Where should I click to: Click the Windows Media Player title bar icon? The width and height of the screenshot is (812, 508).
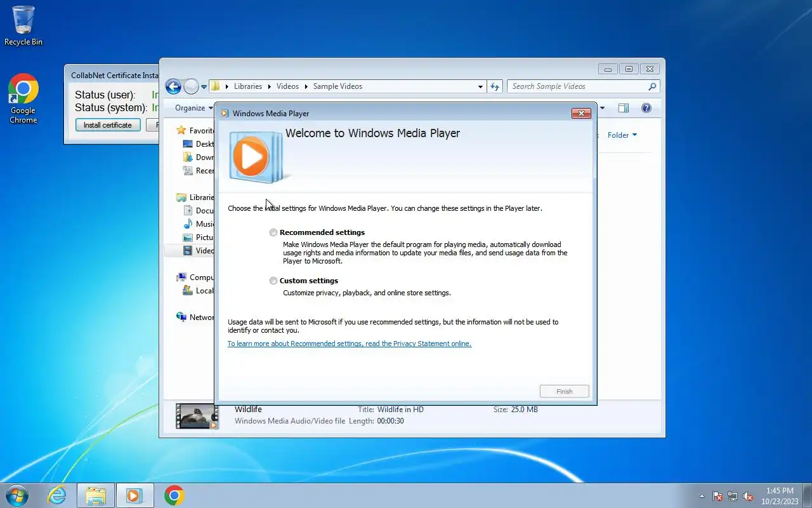pyautogui.click(x=224, y=114)
